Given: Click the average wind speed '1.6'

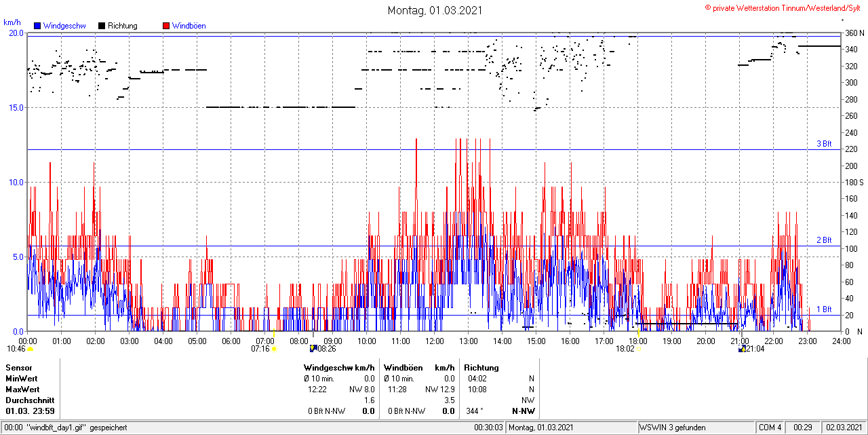Looking at the screenshot, I should [370, 400].
